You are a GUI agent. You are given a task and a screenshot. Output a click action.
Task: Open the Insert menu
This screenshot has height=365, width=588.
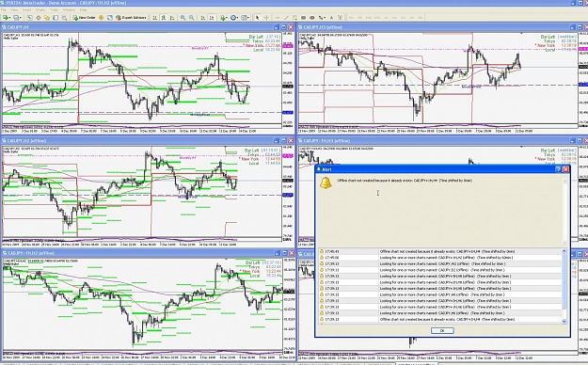click(x=26, y=9)
